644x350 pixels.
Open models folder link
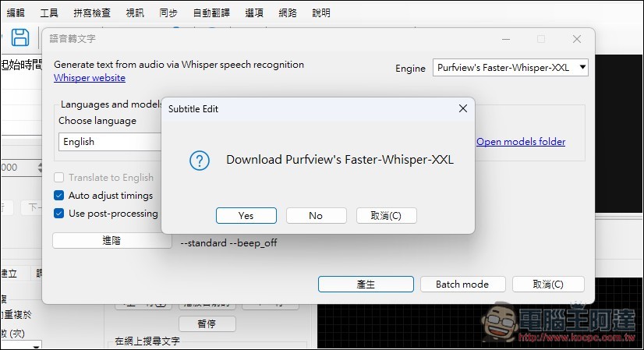click(x=521, y=142)
